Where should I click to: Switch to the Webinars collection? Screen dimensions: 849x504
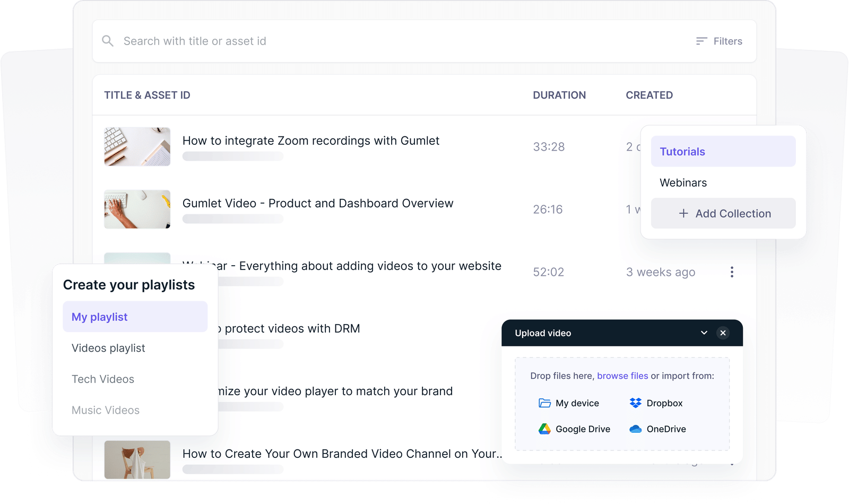click(683, 183)
